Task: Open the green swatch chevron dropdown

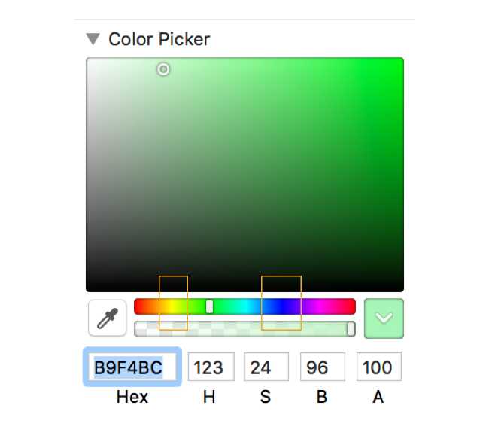Action: click(x=384, y=318)
